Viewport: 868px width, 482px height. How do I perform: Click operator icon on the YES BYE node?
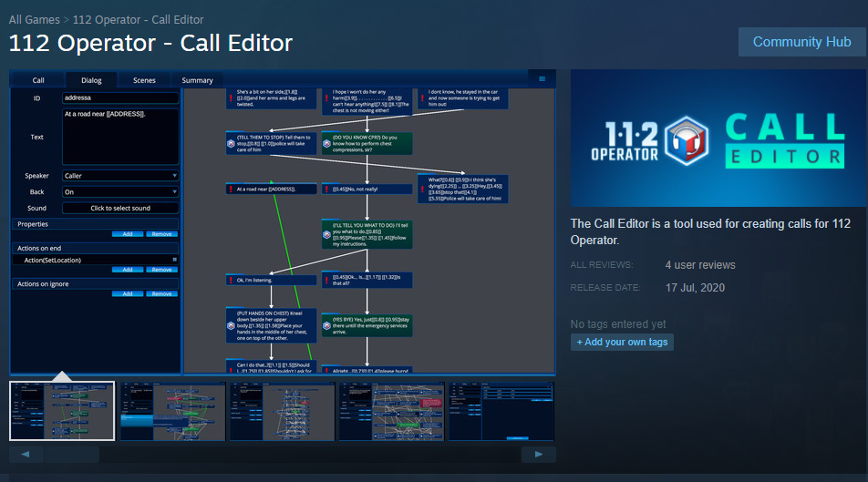(x=326, y=325)
